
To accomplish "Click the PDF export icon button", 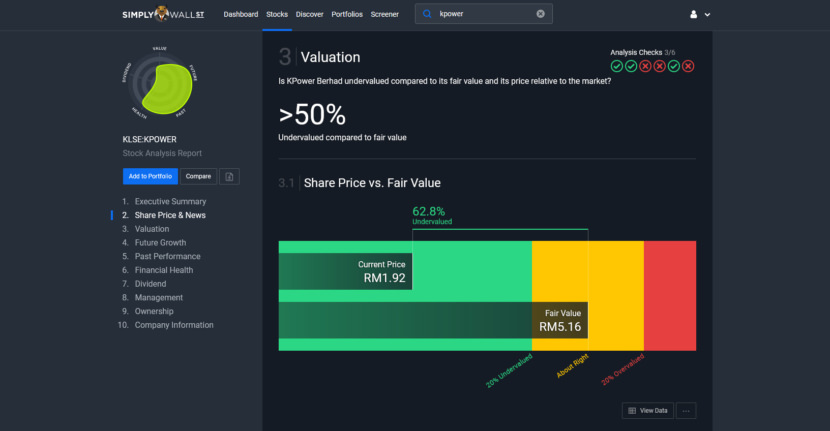I will [x=229, y=176].
